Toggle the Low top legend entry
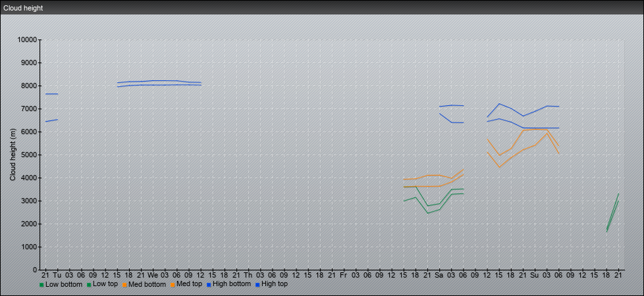The width and height of the screenshot is (644, 296). 102,284
